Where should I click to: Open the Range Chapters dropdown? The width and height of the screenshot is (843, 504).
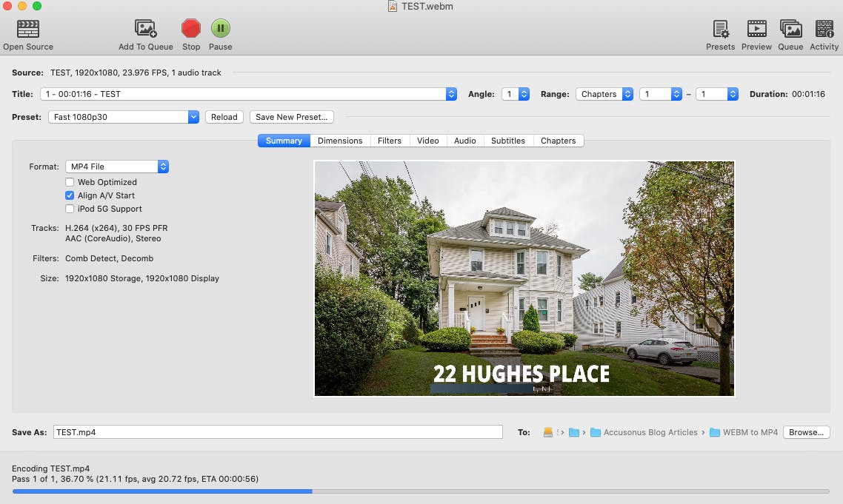click(x=604, y=94)
